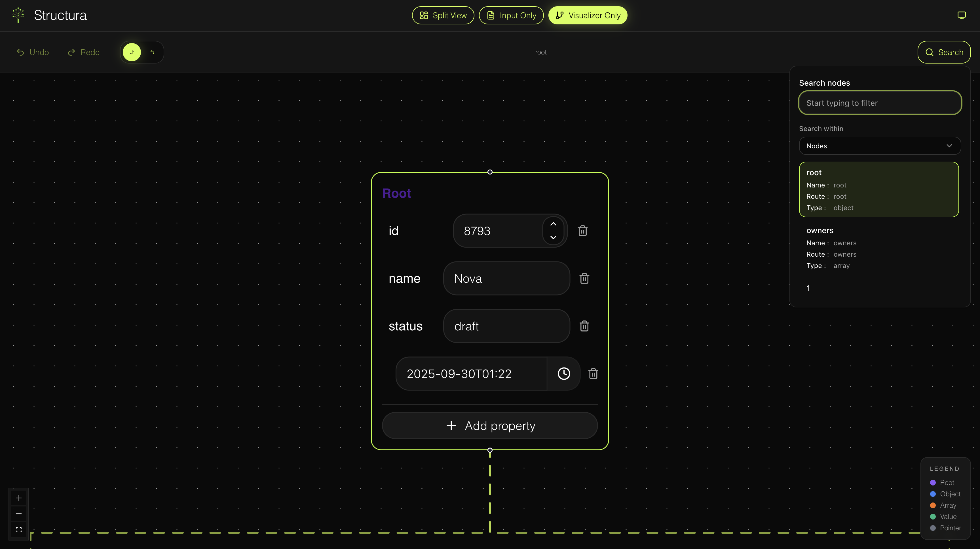The width and height of the screenshot is (980, 549).
Task: Delete the id property with trash icon
Action: 582,231
